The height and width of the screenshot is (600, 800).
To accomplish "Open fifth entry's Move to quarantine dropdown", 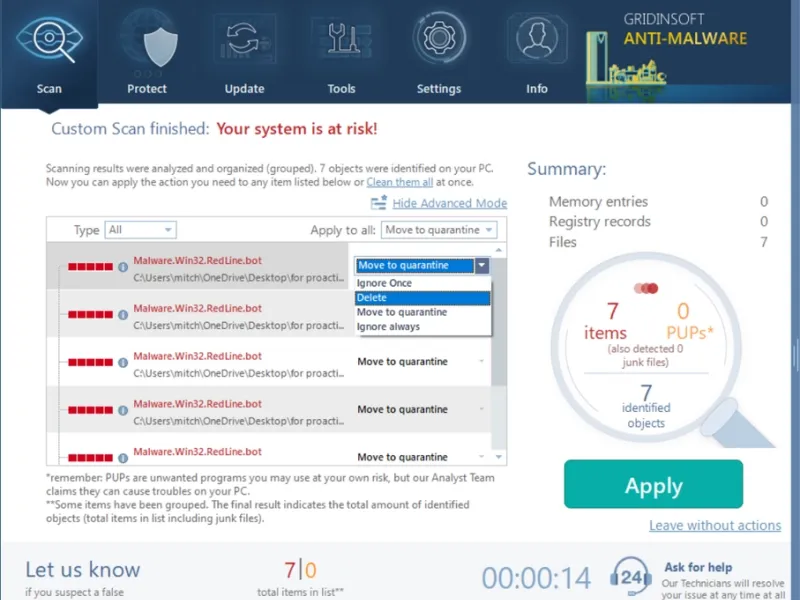I will 421,457.
